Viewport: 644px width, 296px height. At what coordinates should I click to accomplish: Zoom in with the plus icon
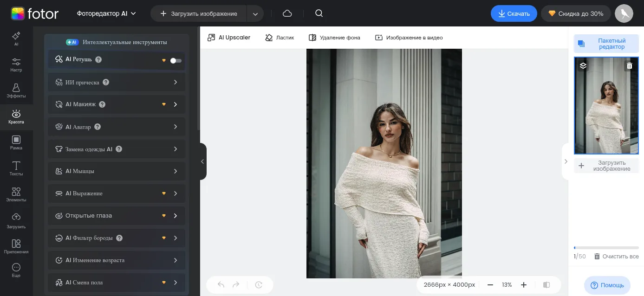point(524,285)
